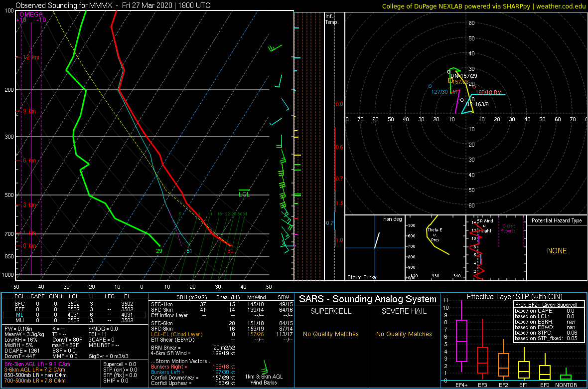Click 'Sfc-3km AGL LR = 9.1 C/km'
This screenshot has height=389, width=588.
pos(37,365)
